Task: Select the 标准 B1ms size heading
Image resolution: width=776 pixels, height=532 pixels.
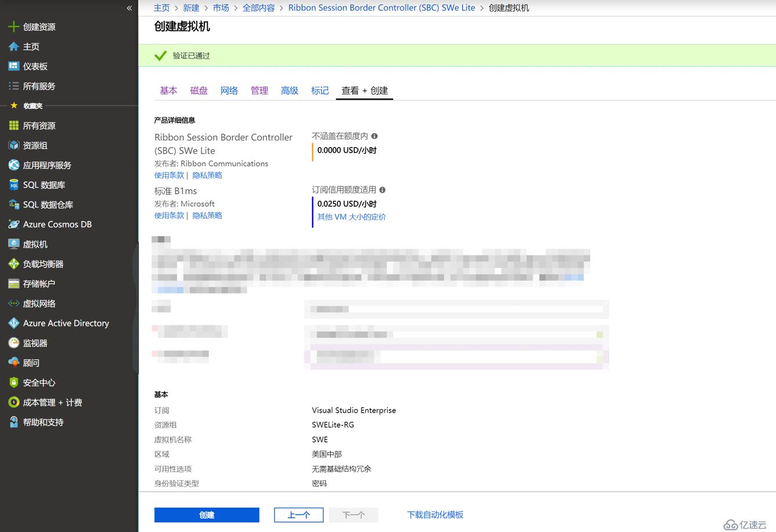Action: (x=175, y=190)
